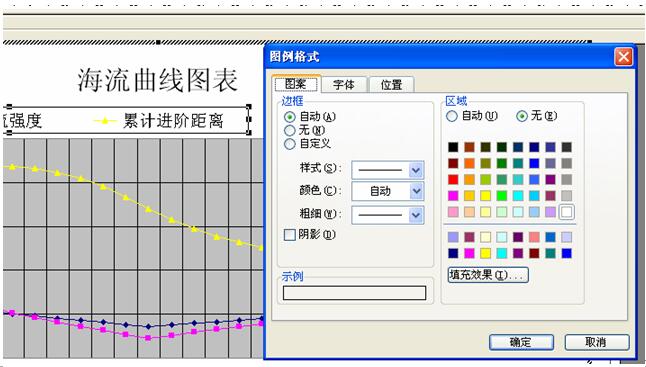Open the 图案 tab
Viewport: 646px width, 367px height.
coord(296,84)
